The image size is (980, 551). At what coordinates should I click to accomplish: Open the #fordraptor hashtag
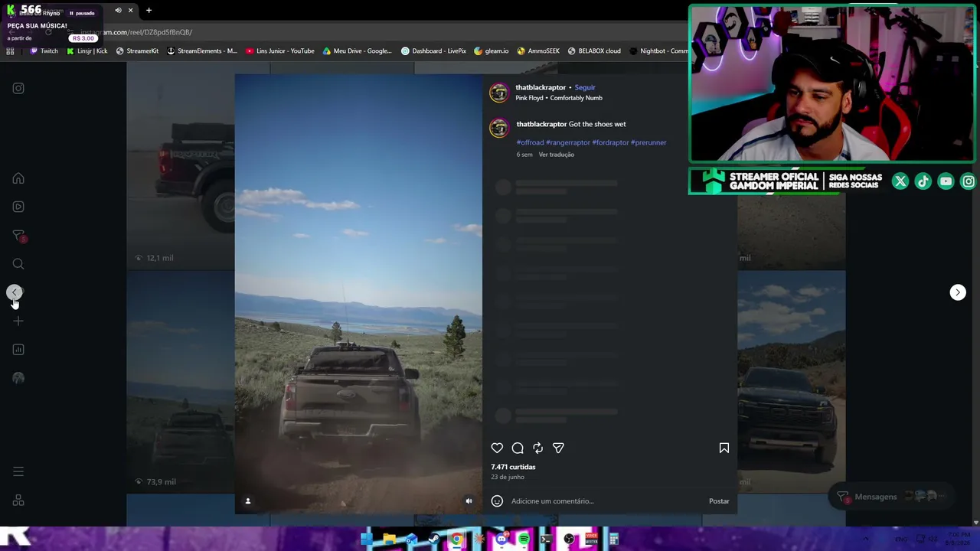[610, 142]
